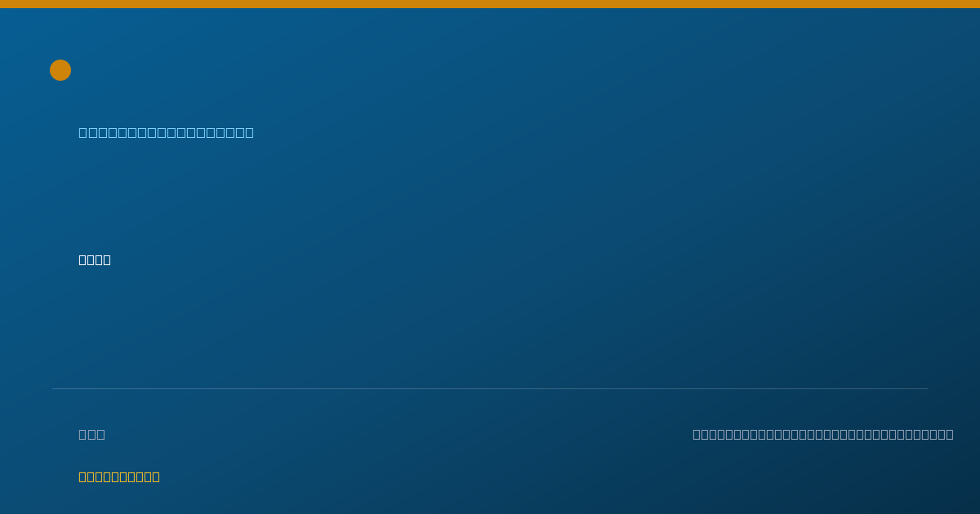980x514 pixels.
Task: Click the separator above the footer
Action: pos(490,388)
